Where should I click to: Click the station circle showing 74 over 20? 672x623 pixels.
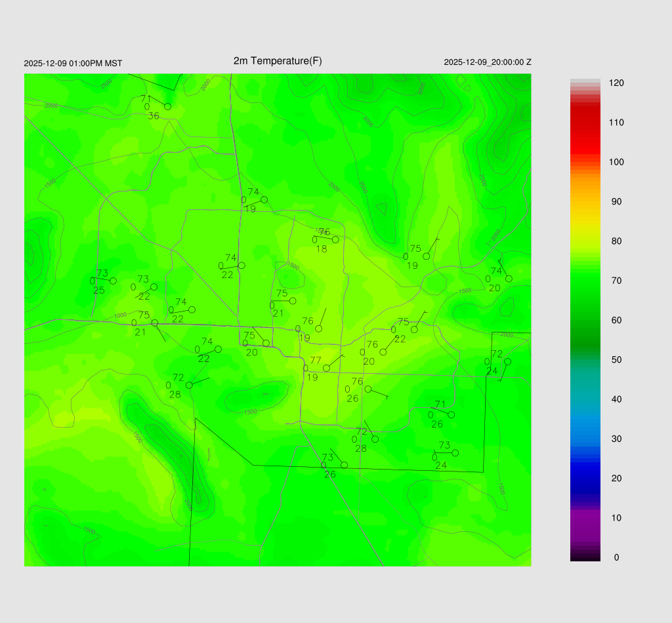coord(509,279)
